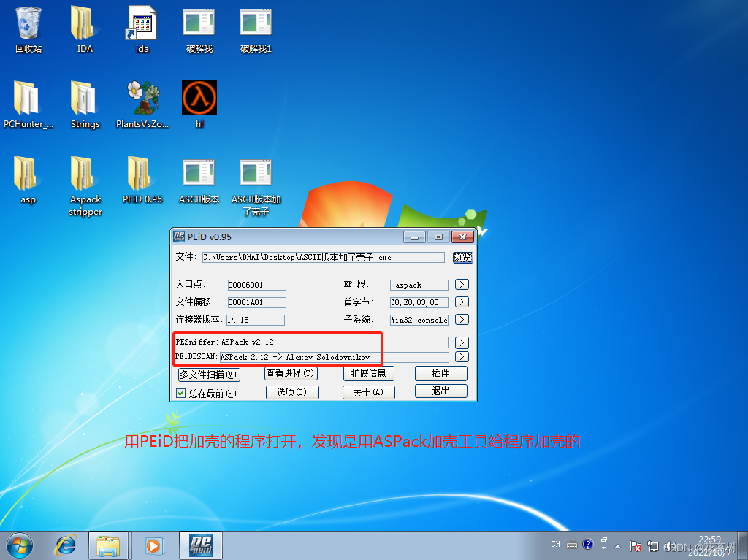Image resolution: width=748 pixels, height=560 pixels.
Task: Minimize the PEiD v0.95 window
Action: (415, 237)
